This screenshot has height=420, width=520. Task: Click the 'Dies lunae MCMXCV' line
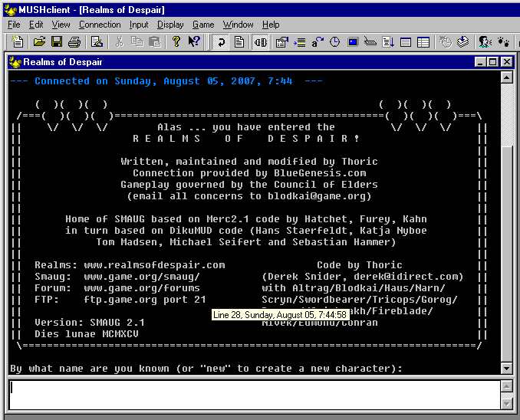click(86, 334)
